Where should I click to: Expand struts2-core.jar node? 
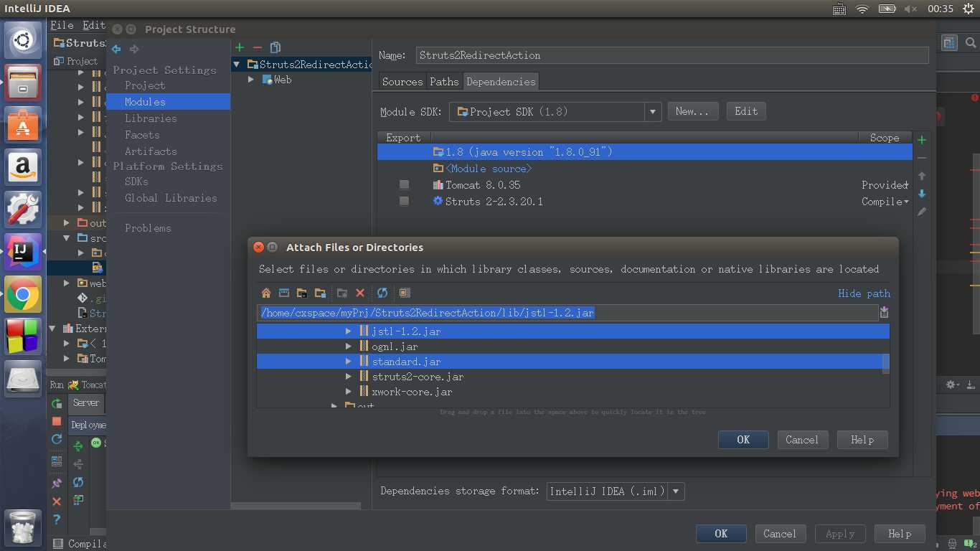pyautogui.click(x=348, y=377)
